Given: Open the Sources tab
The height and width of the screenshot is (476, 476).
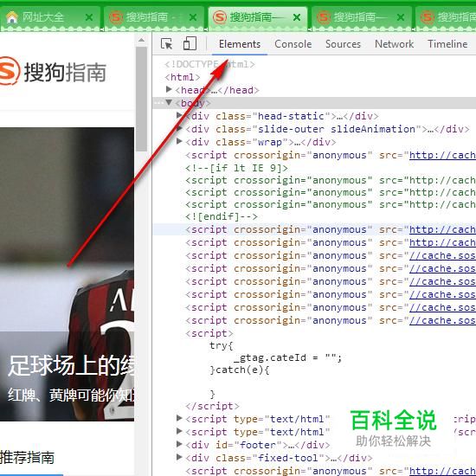Looking at the screenshot, I should (343, 44).
